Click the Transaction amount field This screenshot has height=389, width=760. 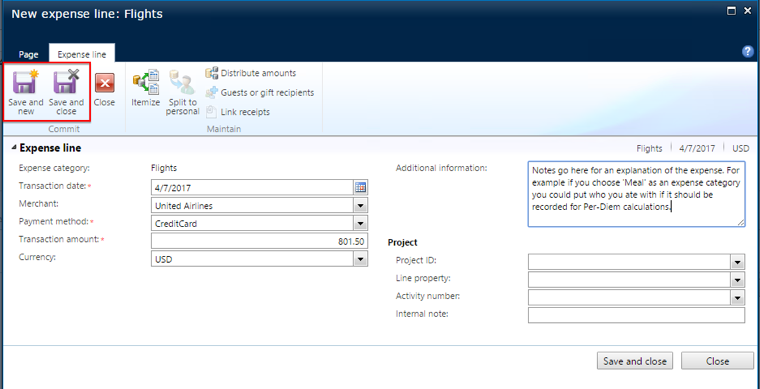tap(259, 241)
